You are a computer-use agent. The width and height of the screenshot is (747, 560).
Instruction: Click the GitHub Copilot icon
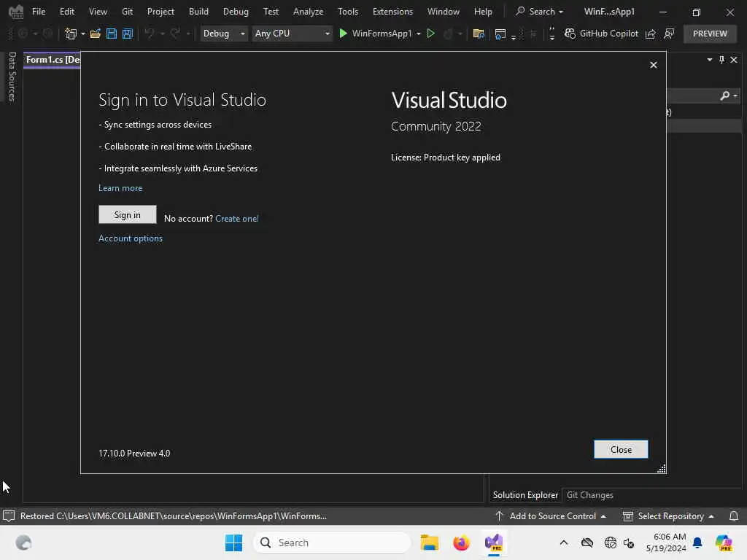(570, 34)
